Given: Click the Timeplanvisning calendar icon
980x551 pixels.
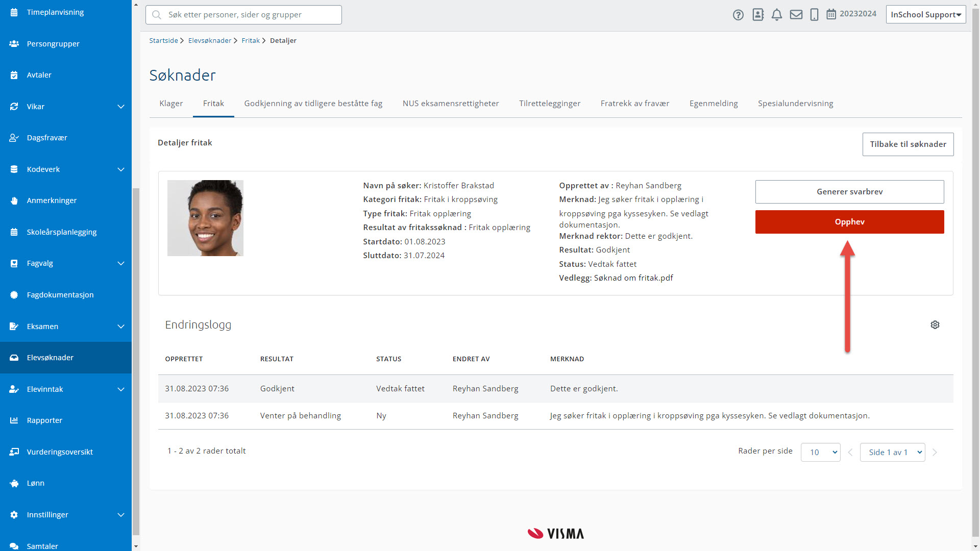Looking at the screenshot, I should coord(14,12).
